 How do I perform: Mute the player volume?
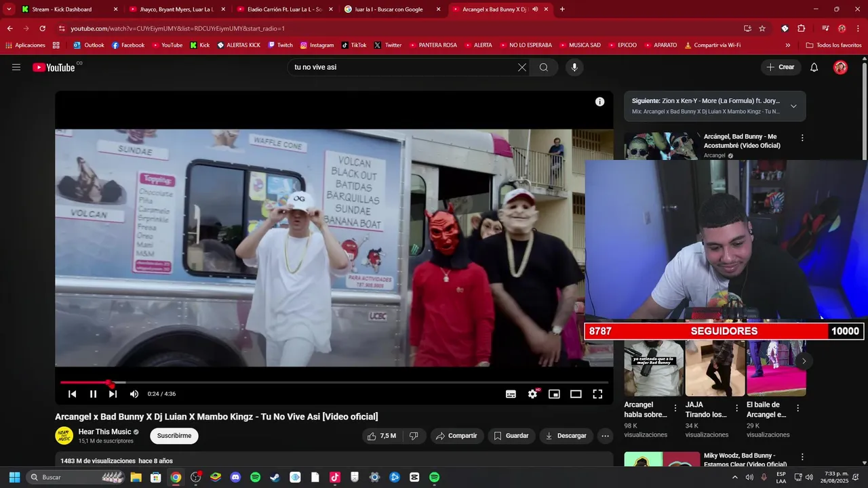coord(134,394)
